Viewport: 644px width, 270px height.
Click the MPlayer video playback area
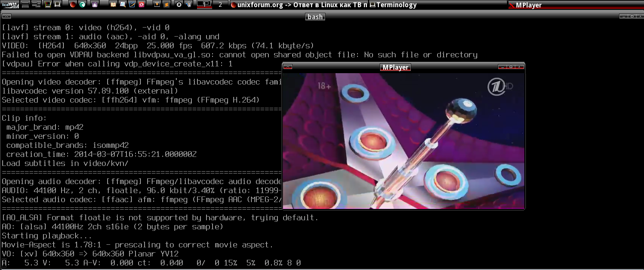403,141
